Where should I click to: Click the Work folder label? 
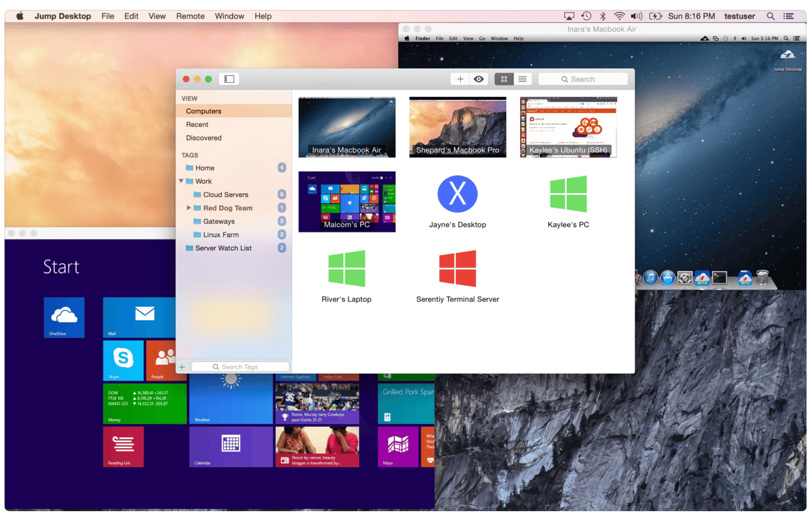(204, 181)
